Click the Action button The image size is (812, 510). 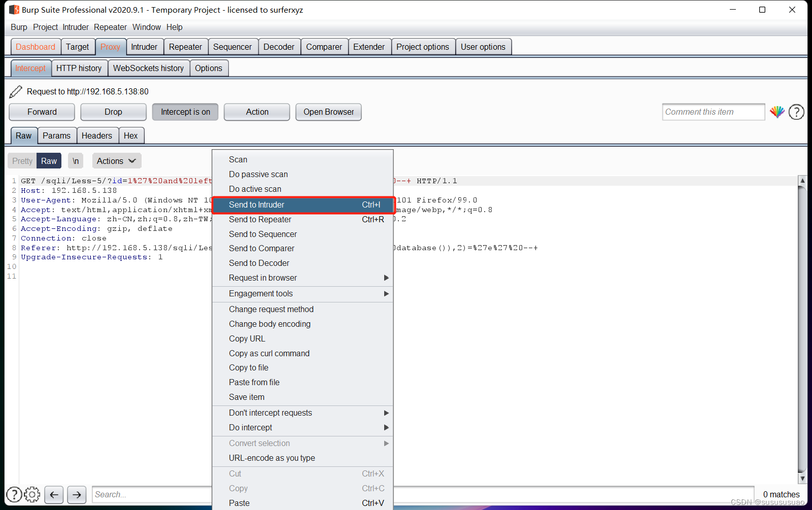click(x=257, y=112)
